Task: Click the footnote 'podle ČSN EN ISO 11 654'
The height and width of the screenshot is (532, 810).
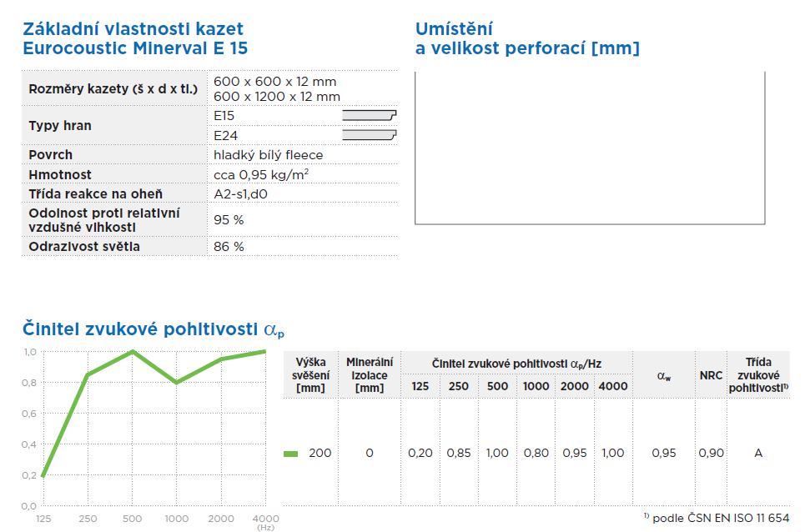Action: pos(721,518)
